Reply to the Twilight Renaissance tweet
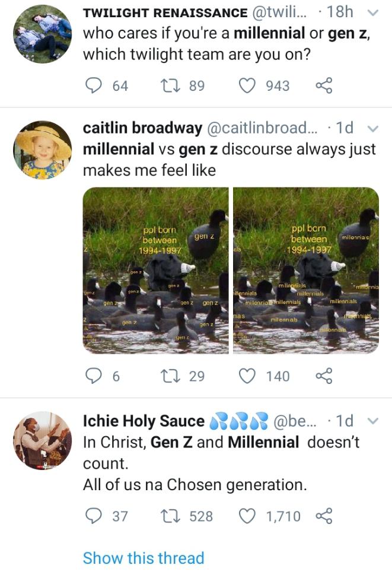Image resolution: width=392 pixels, height=578 pixels. point(94,86)
